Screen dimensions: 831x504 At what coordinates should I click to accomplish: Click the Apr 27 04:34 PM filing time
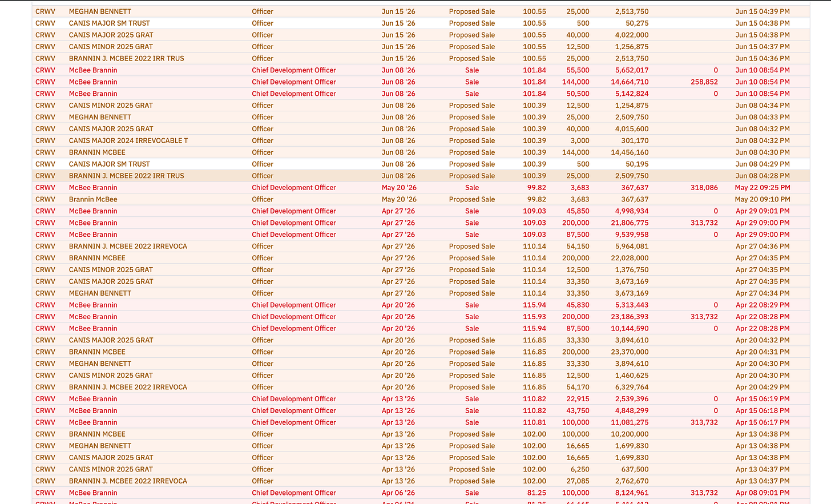coord(763,293)
